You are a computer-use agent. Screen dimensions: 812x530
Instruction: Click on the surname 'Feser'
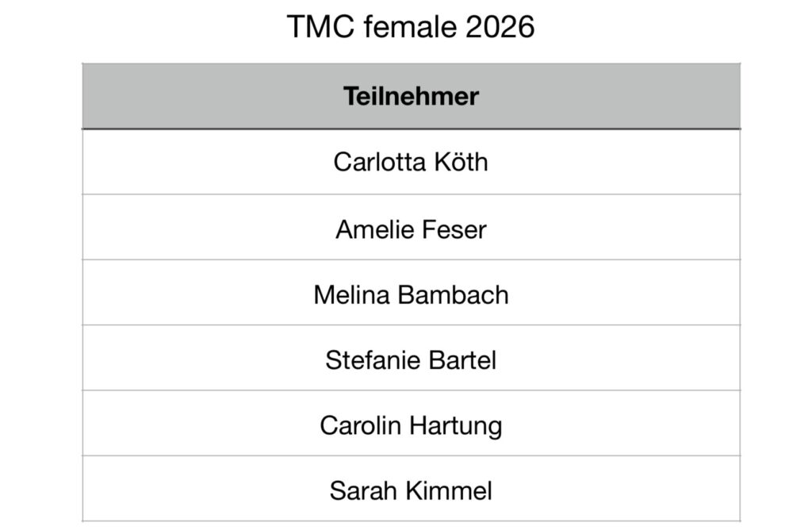pyautogui.click(x=454, y=229)
